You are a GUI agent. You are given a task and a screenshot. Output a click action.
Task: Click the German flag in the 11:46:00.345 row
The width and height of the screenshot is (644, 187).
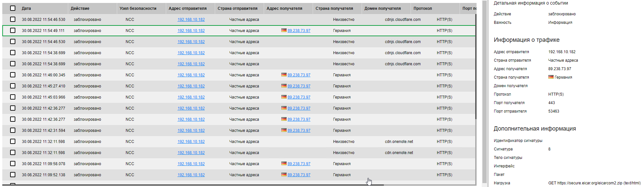(x=284, y=75)
